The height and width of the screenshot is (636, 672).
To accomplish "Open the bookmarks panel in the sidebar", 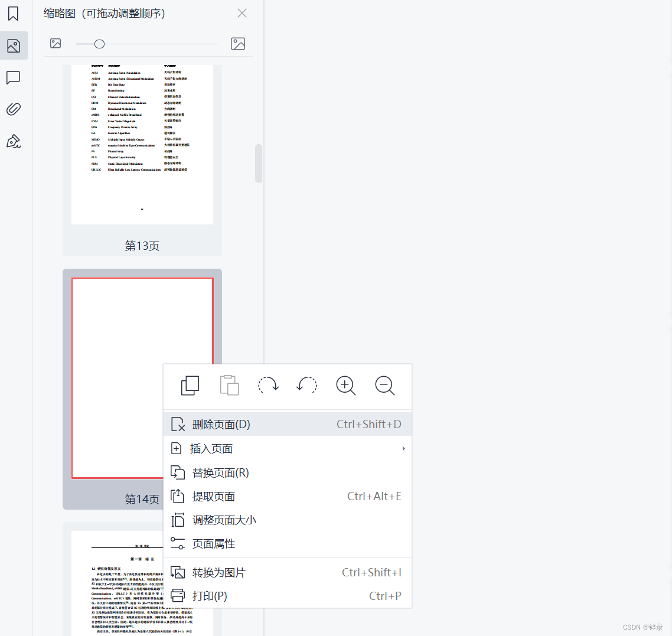I will 14,12.
